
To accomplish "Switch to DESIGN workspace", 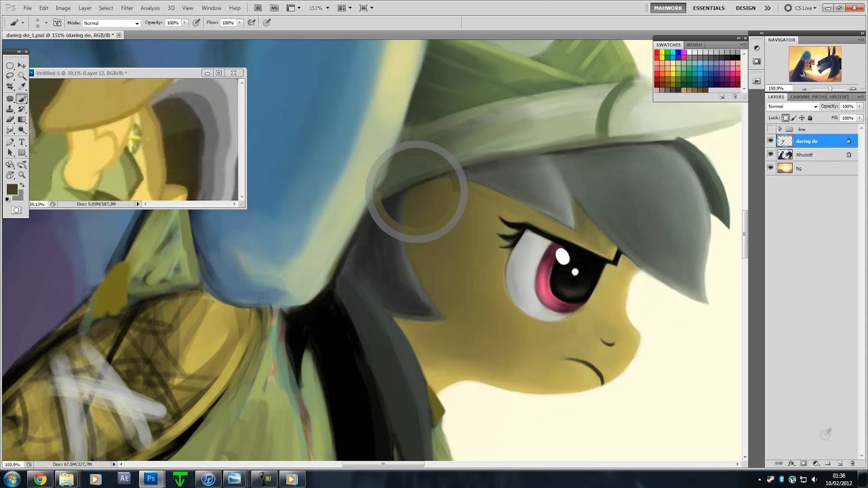I will [x=745, y=8].
